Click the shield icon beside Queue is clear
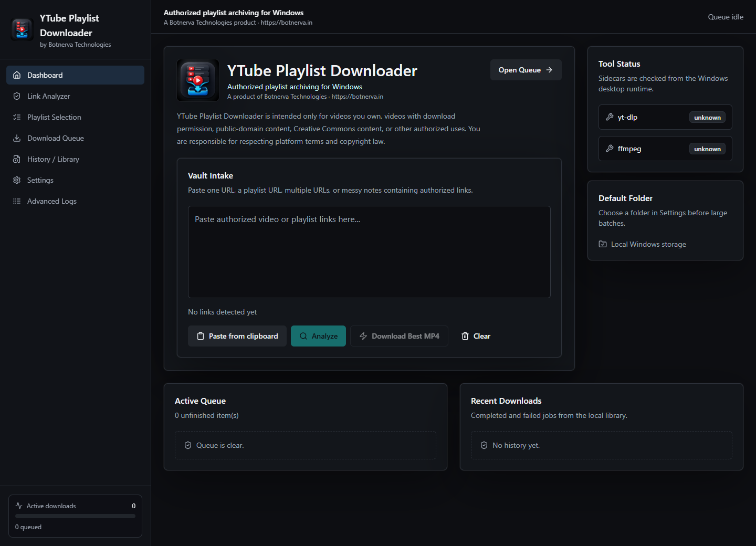Image resolution: width=756 pixels, height=546 pixels. point(188,445)
